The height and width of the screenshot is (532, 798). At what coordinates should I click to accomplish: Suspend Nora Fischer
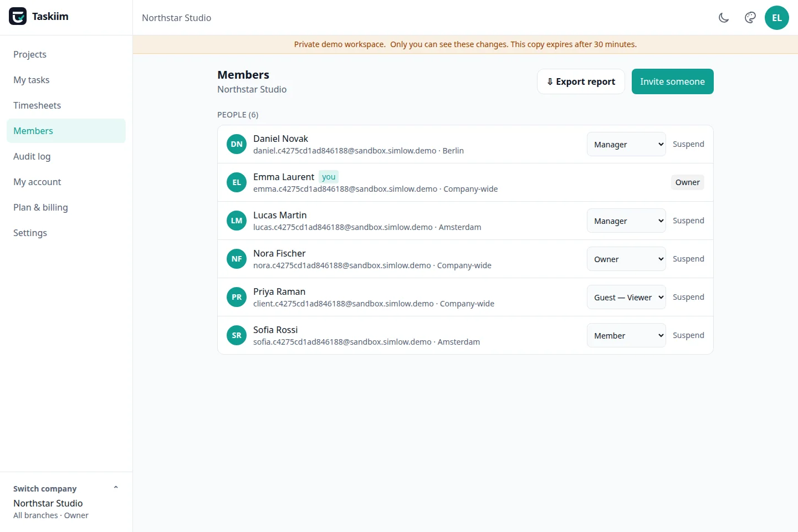(688, 259)
